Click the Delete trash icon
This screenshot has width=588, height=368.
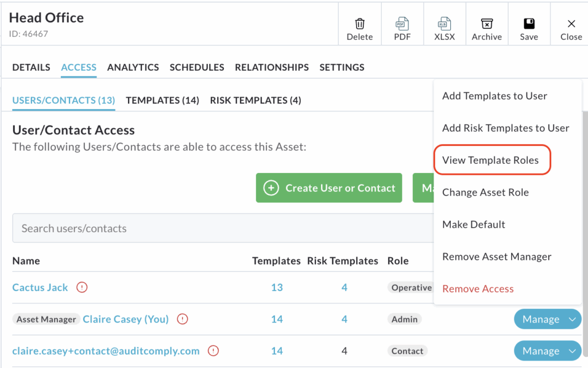[359, 24]
